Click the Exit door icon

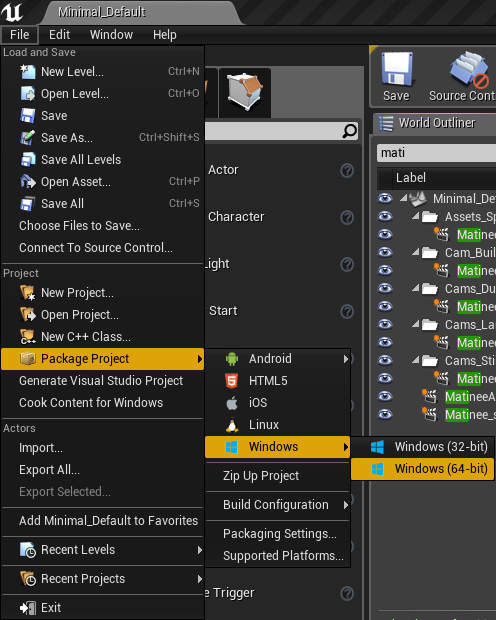[x=28, y=608]
